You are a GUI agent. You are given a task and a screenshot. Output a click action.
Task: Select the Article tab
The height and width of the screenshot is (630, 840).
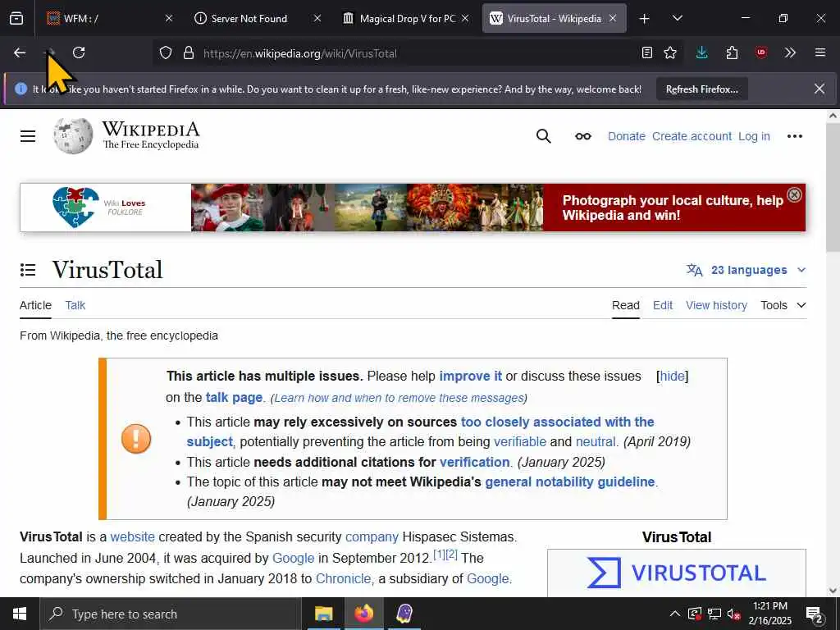point(35,305)
